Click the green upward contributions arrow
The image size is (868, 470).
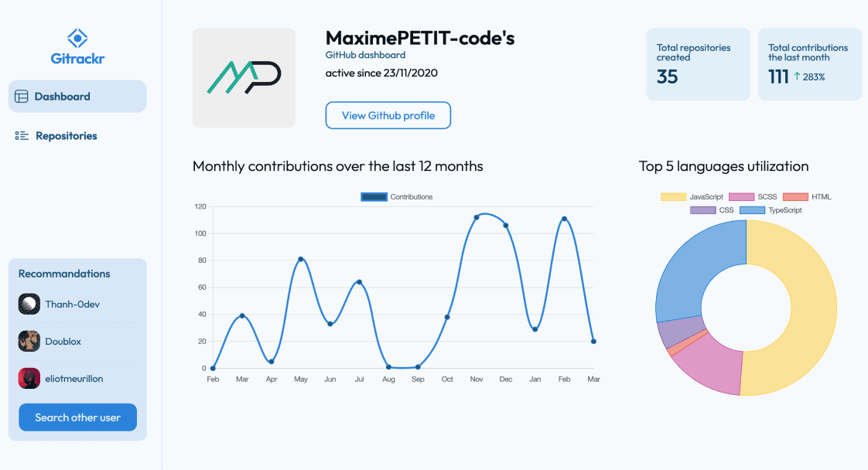tap(797, 77)
